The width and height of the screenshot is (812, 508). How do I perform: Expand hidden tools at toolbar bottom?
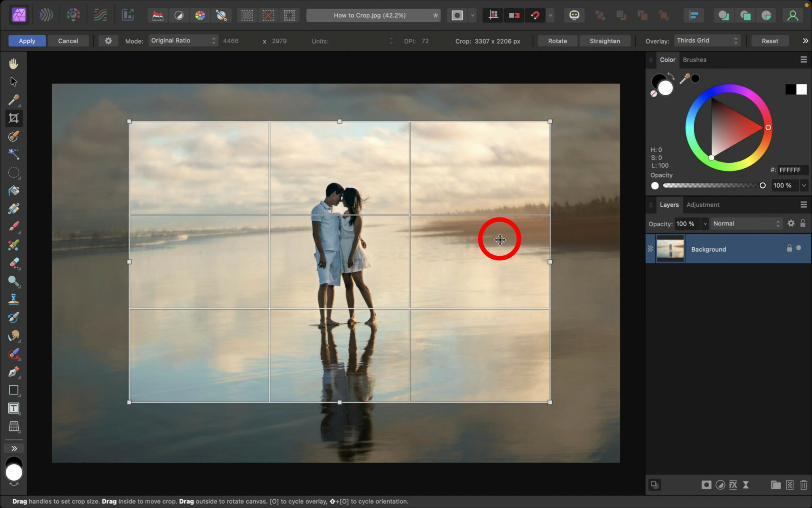pos(13,448)
